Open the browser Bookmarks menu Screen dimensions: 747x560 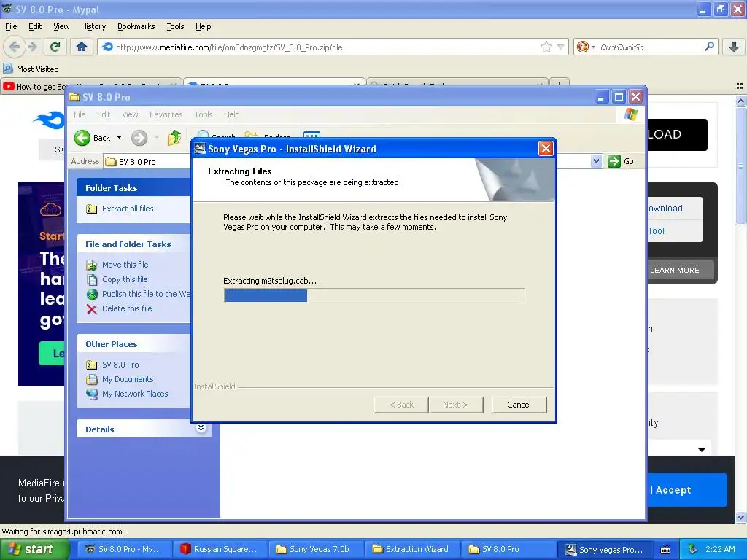tap(136, 26)
